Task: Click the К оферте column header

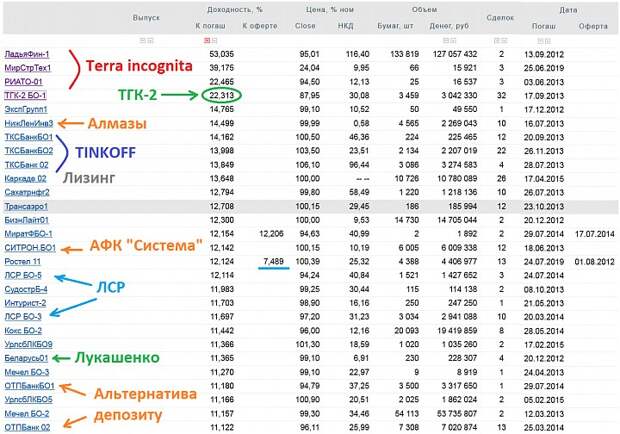Action: click(260, 26)
